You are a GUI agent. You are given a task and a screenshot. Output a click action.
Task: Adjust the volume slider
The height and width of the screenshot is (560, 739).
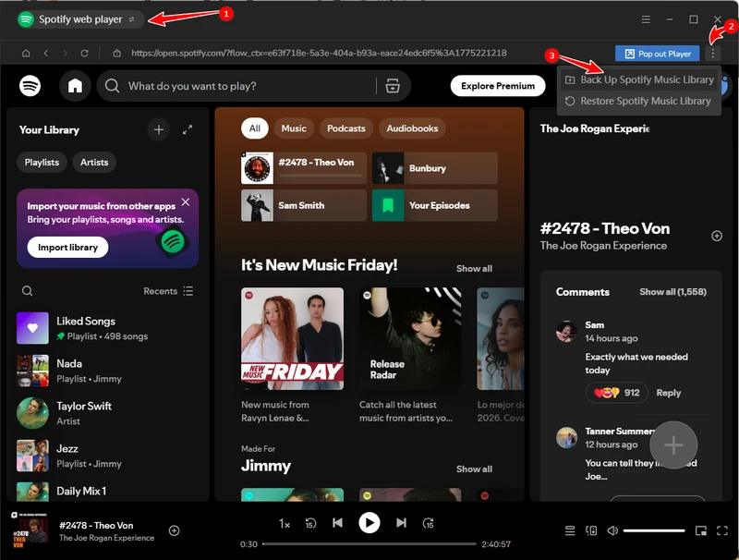pyautogui.click(x=654, y=530)
